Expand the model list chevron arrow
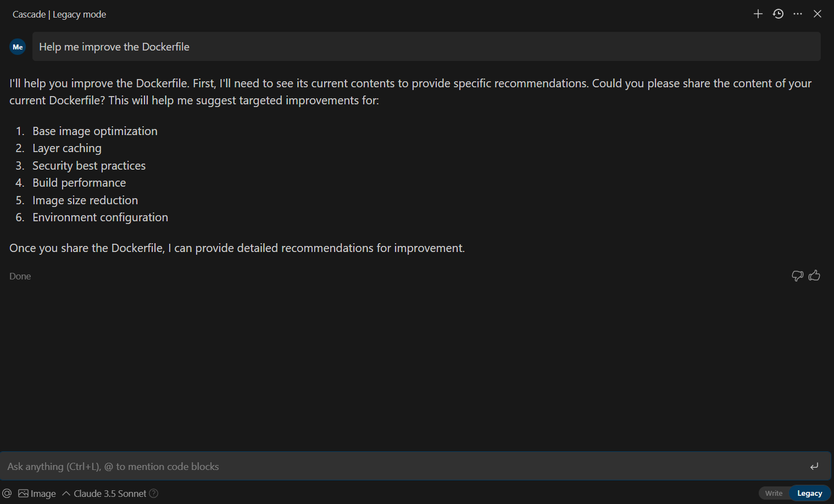 [x=66, y=493]
